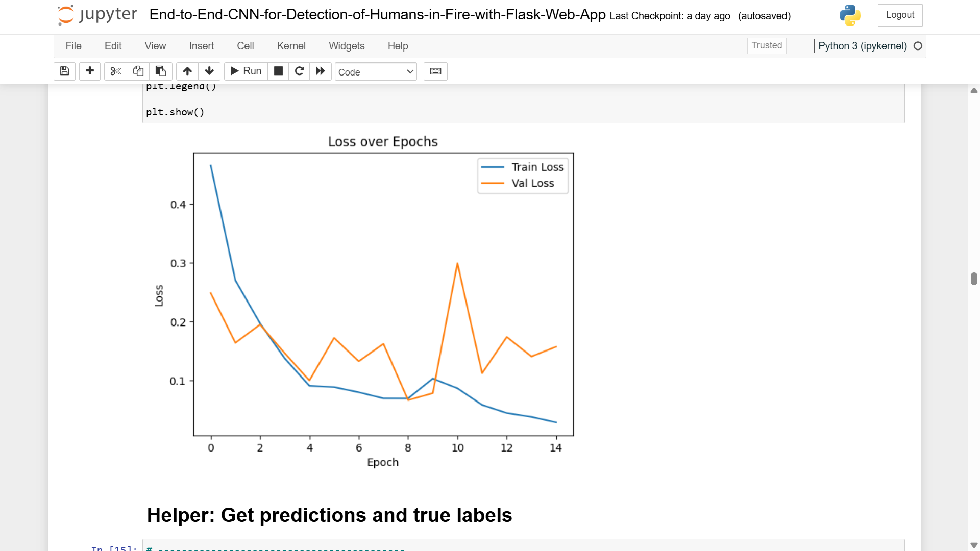Screen dimensions: 980x551
Task: Toggle the Trusted notebook indicator
Action: (767, 45)
